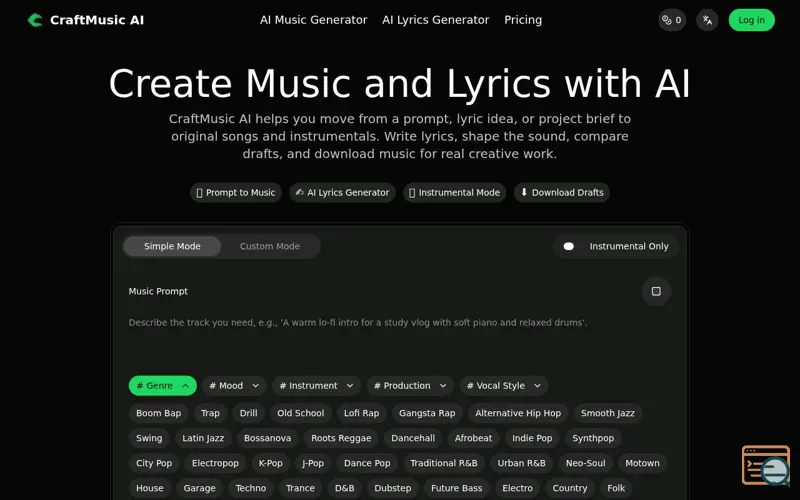
Task: Select the Boom Bap genre tag
Action: (158, 413)
